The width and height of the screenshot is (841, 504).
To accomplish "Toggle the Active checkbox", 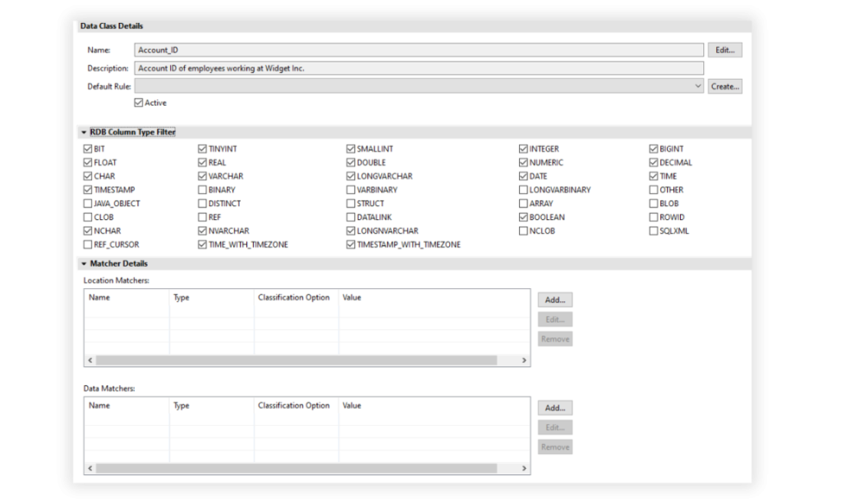I will point(140,102).
